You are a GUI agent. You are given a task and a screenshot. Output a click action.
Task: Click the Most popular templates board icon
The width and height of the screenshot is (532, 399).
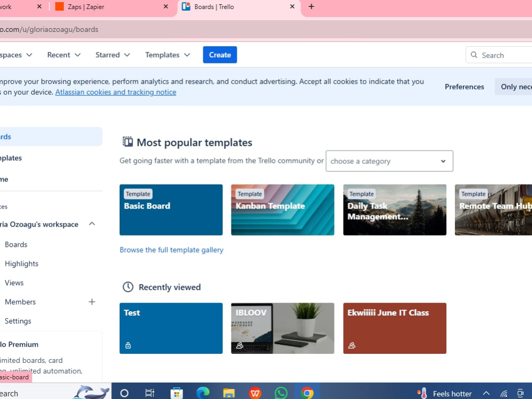(128, 142)
